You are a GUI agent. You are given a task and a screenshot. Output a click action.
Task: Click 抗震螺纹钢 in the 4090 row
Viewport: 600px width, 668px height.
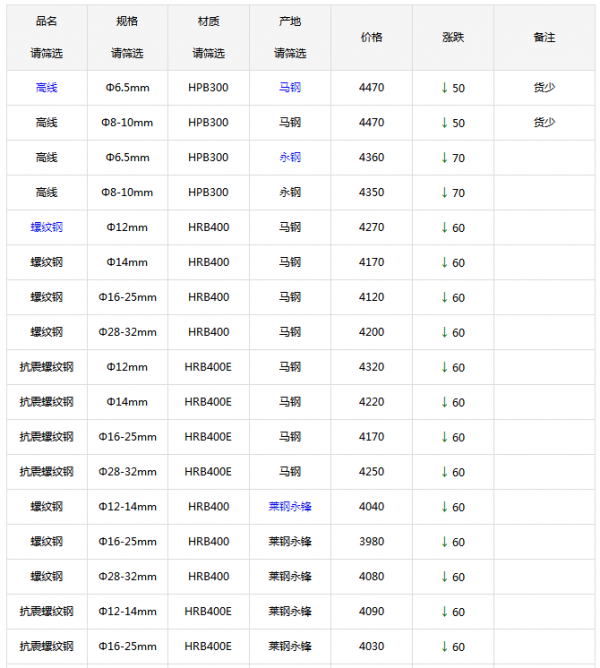(46, 612)
